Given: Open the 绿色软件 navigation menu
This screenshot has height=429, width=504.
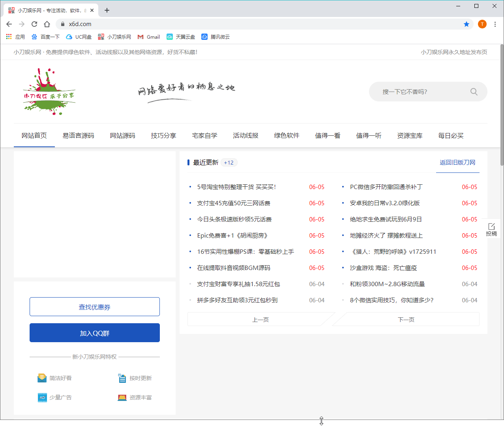Looking at the screenshot, I should point(287,135).
